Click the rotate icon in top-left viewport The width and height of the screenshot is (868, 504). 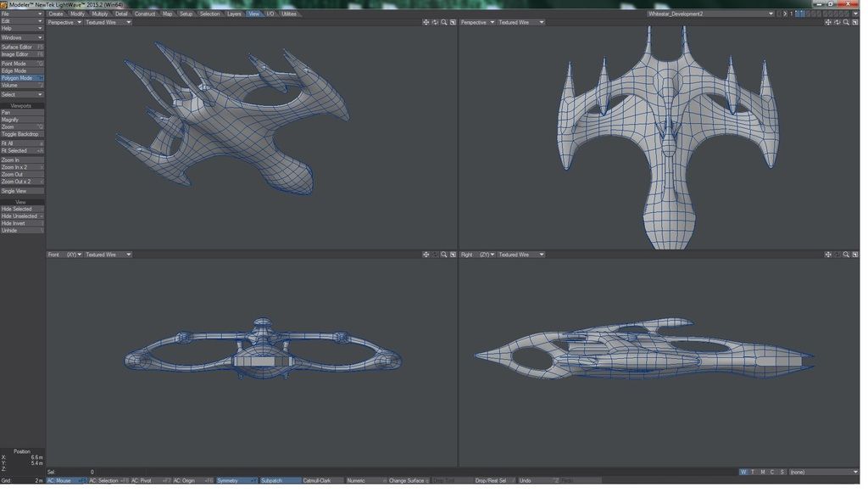[x=435, y=22]
